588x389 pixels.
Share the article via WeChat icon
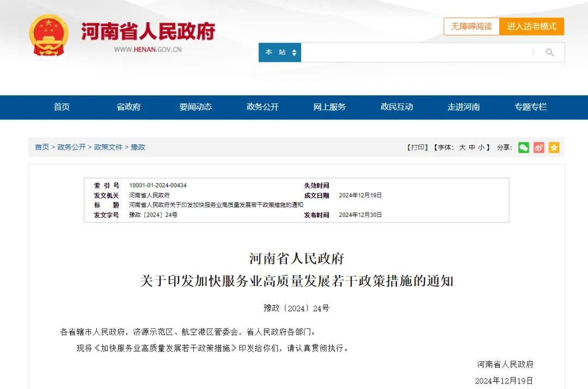(523, 147)
